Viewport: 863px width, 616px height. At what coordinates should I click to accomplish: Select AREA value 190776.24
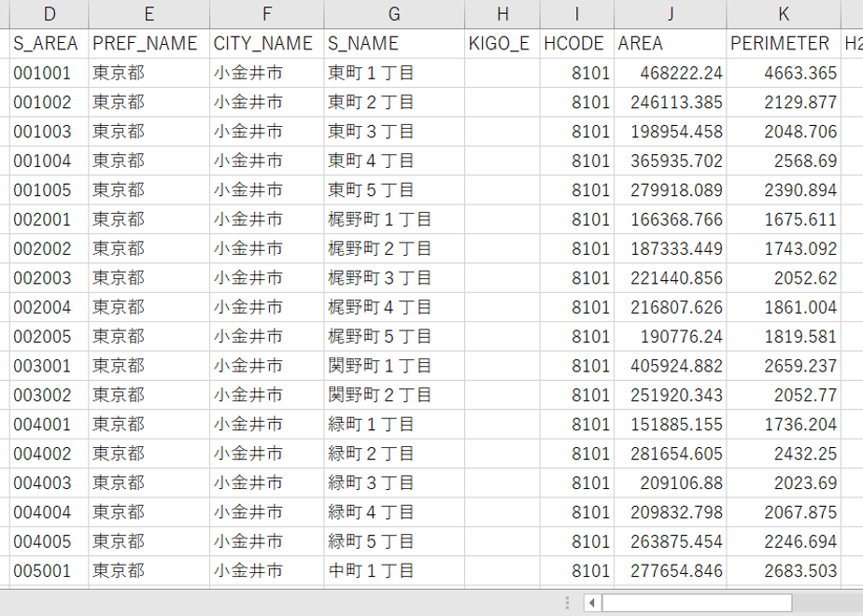(x=671, y=337)
